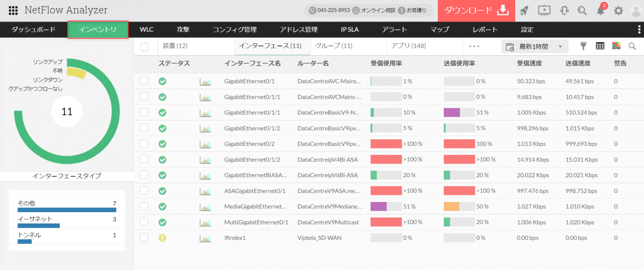Open the レポート menu
The width and height of the screenshot is (644, 270).
[485, 29]
